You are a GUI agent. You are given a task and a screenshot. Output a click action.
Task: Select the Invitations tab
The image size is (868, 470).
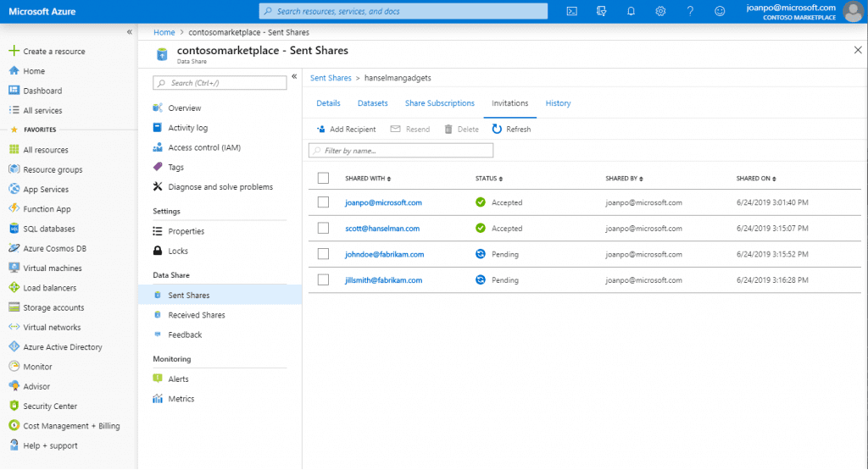coord(509,103)
